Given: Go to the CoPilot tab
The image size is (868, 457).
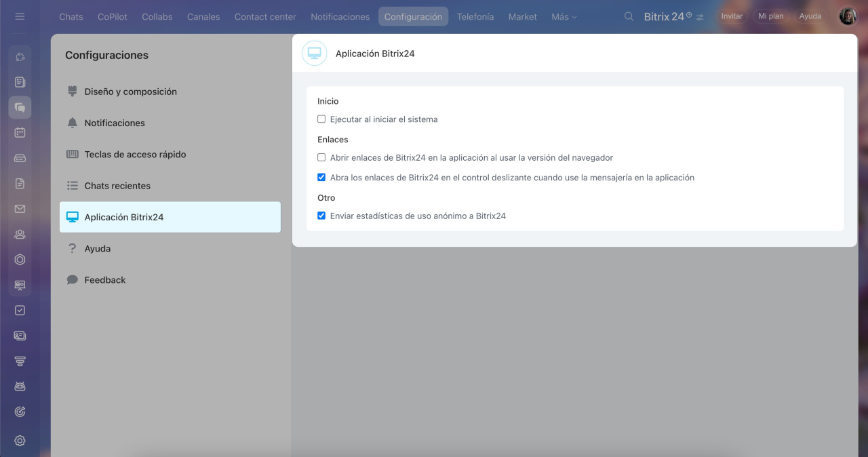Looking at the screenshot, I should tap(113, 17).
